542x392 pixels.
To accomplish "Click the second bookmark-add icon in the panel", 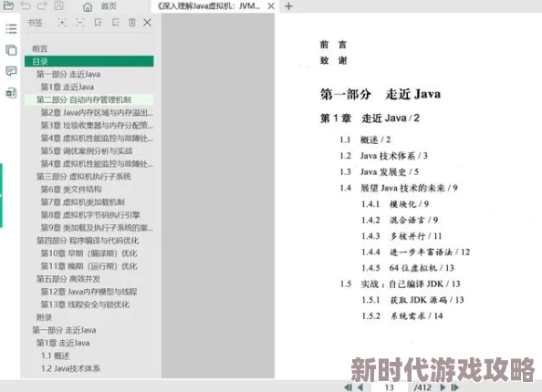I will 116,23.
